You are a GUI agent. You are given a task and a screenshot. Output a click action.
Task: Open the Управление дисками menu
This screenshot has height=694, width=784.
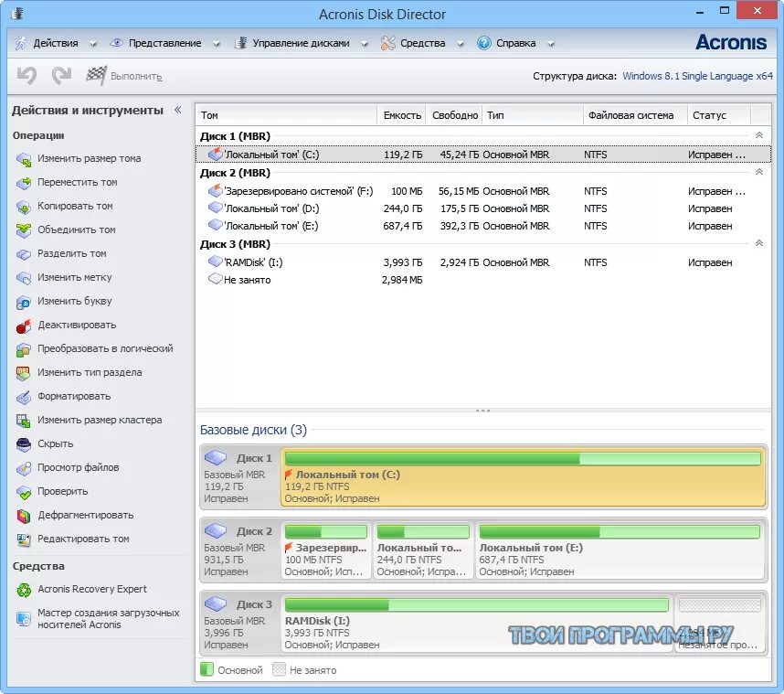pos(301,44)
